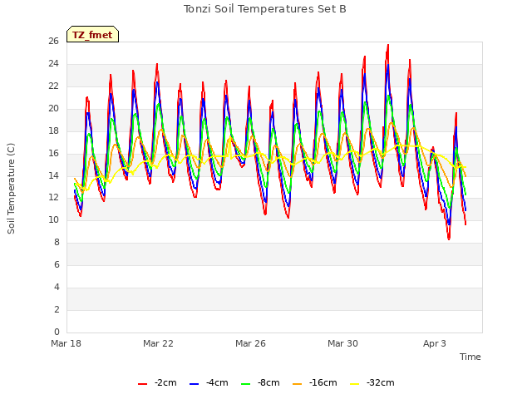The image size is (532, 399).
Task: Click the Apr 3 x-axis tick label
Action: click(x=434, y=343)
